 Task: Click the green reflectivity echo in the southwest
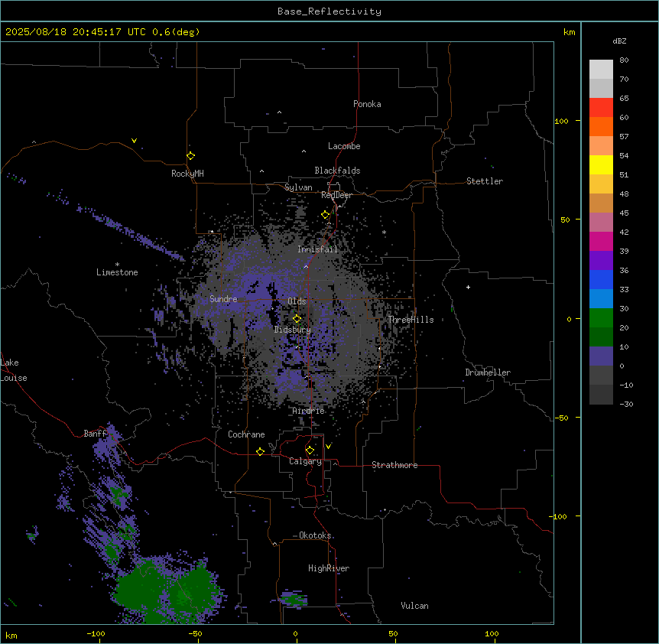168,590
